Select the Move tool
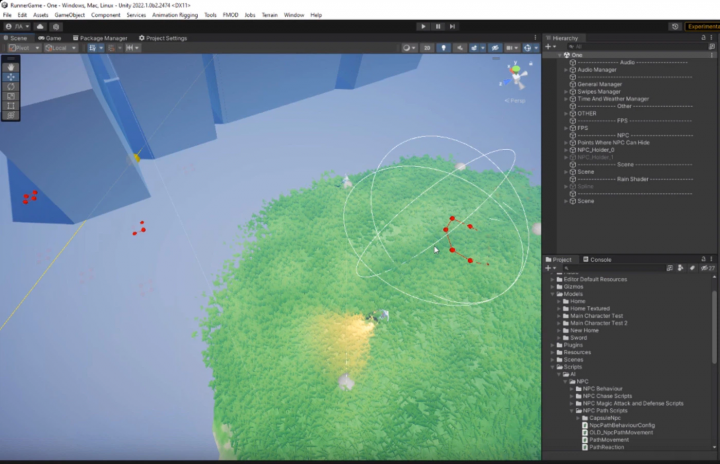 pyautogui.click(x=11, y=77)
